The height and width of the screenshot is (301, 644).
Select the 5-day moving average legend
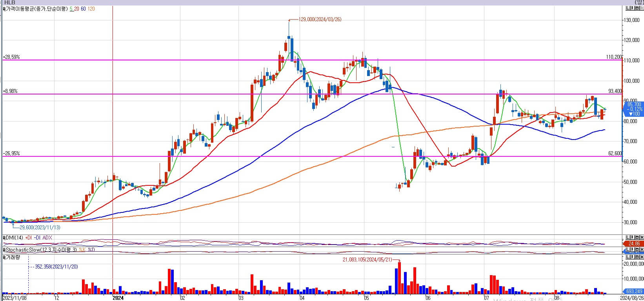point(71,9)
